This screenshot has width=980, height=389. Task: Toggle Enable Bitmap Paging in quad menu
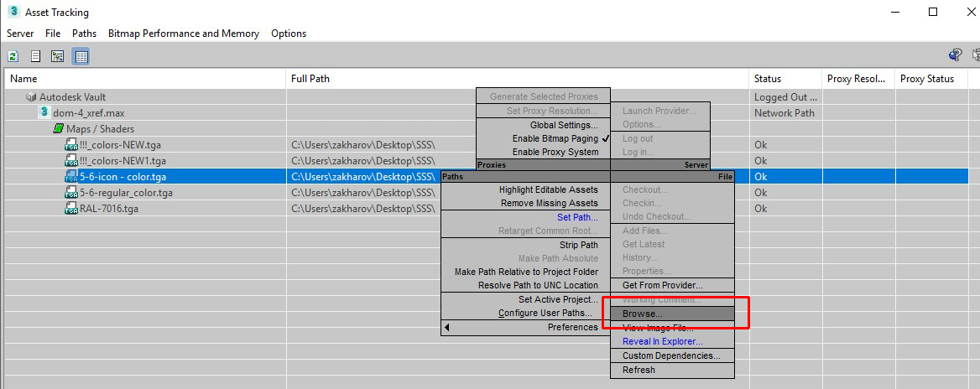[555, 138]
